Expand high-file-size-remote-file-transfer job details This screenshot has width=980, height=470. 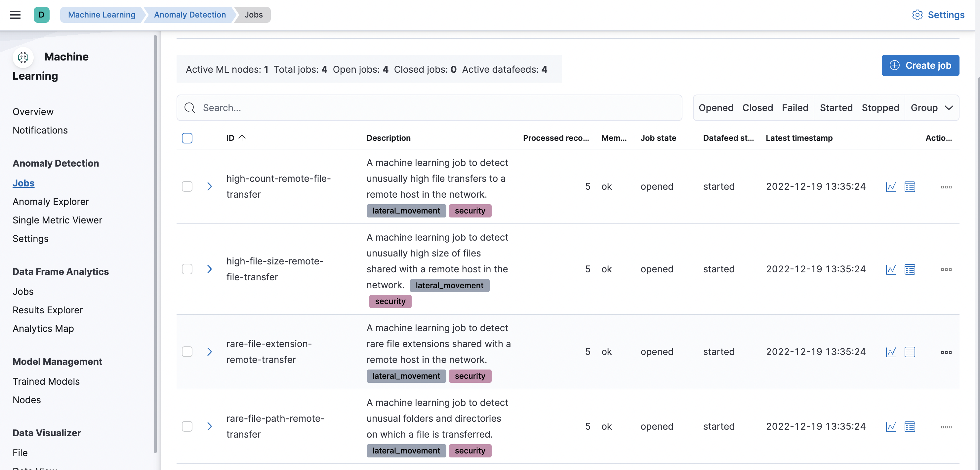click(x=209, y=269)
